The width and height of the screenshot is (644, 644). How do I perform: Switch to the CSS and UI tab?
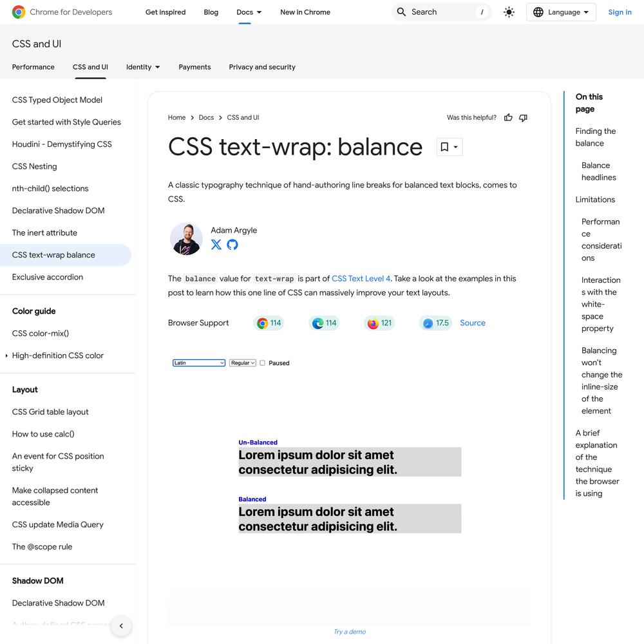click(90, 67)
